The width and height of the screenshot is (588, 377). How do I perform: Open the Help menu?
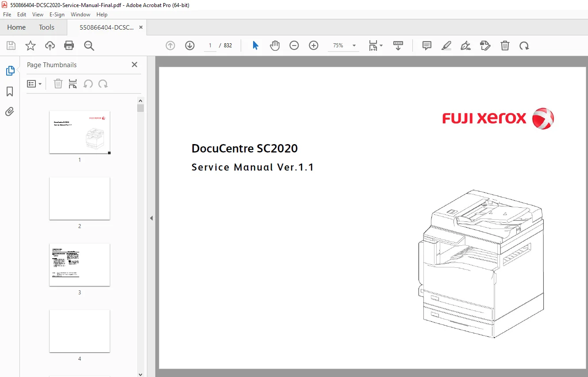tap(102, 15)
